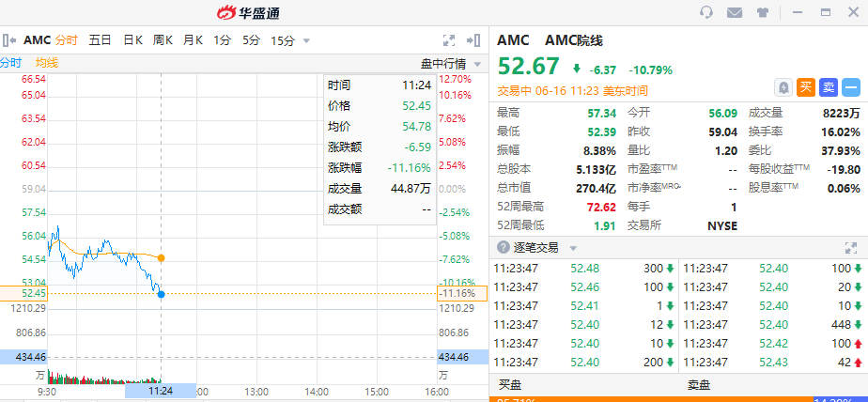This screenshot has width=868, height=402.
Task: Open help for tick-by-tick trades
Action: coord(504,247)
